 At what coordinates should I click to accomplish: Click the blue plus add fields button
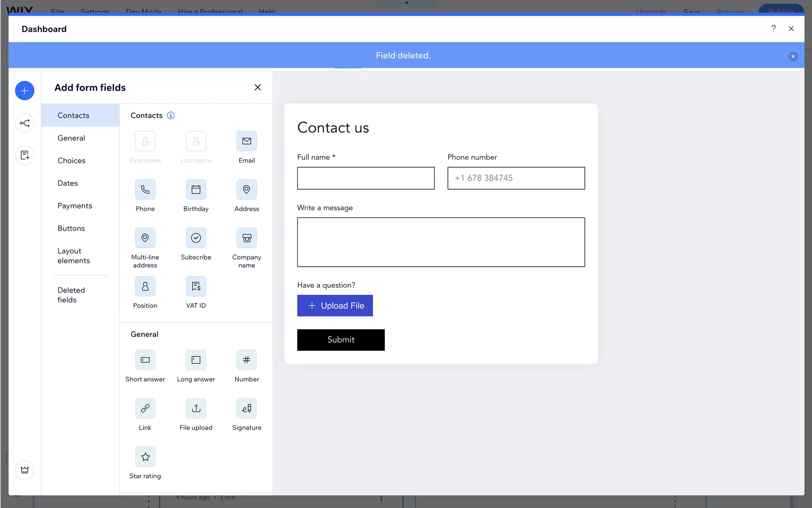(25, 91)
